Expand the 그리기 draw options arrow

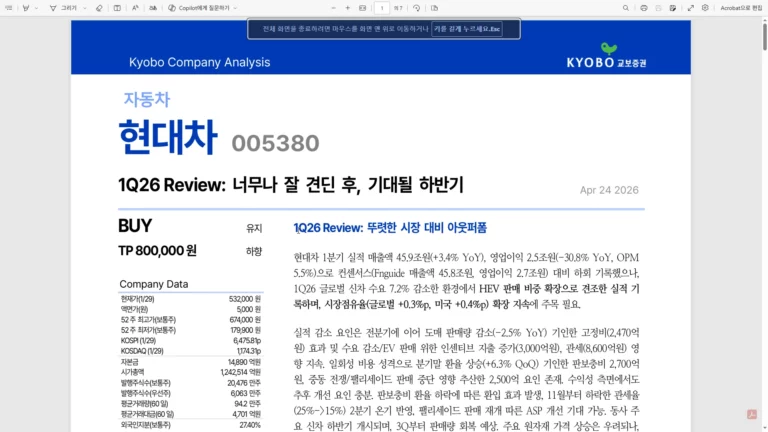click(85, 8)
